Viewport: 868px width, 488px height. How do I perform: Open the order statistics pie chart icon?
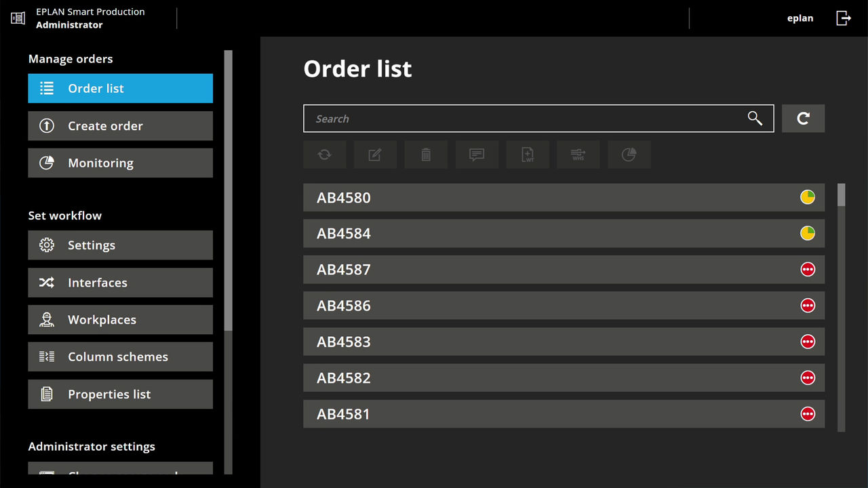(629, 155)
